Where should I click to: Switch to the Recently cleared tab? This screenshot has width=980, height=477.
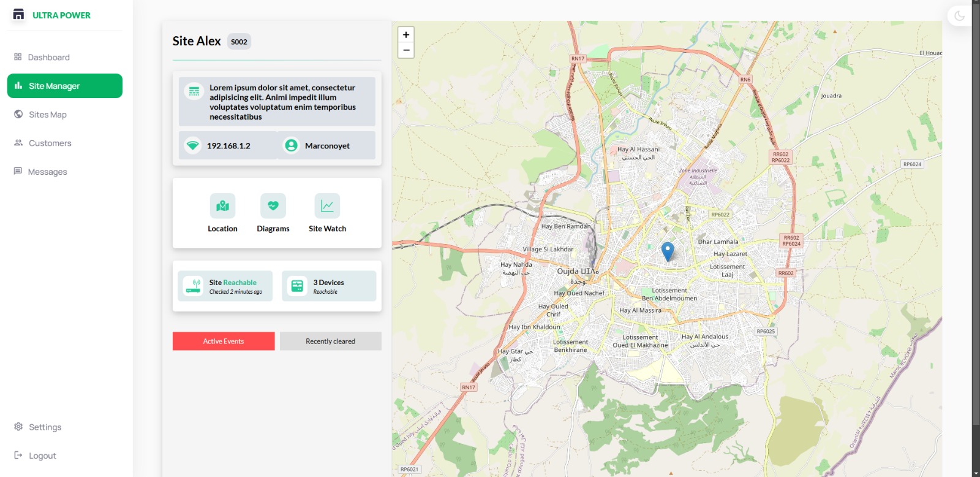click(x=330, y=342)
